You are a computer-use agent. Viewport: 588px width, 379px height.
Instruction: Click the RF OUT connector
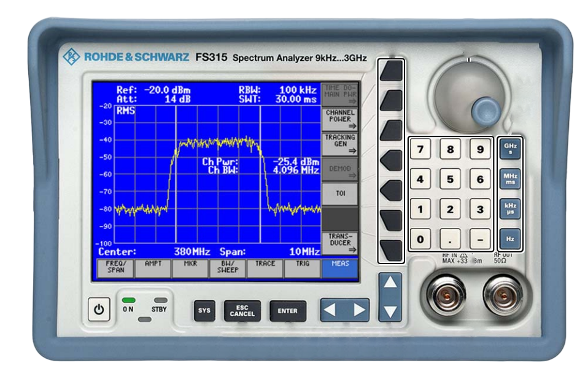point(503,297)
